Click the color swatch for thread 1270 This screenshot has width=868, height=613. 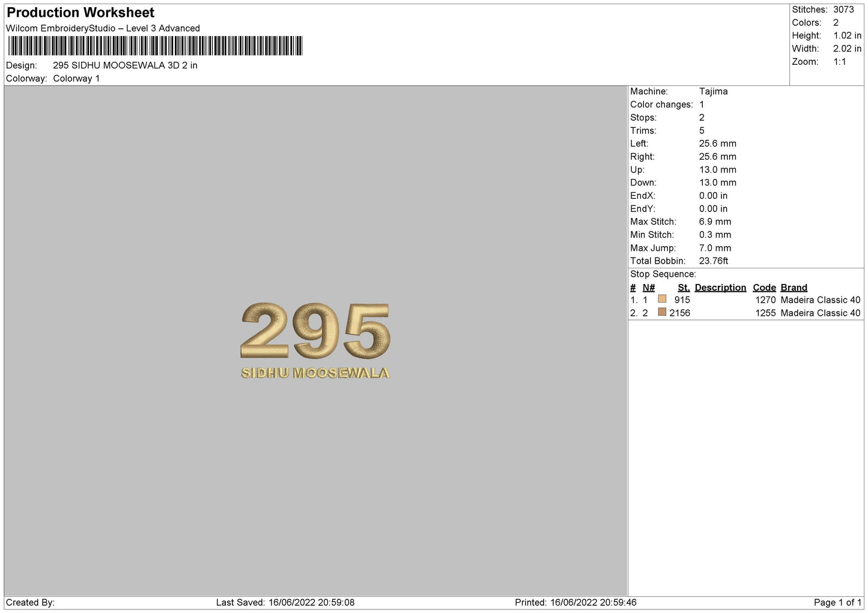pos(662,299)
